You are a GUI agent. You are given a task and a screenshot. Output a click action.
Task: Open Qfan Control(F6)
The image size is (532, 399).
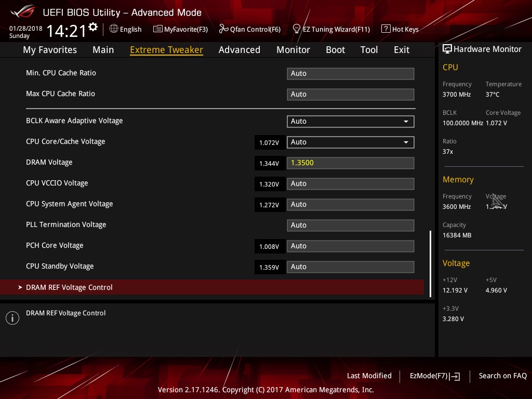(250, 29)
